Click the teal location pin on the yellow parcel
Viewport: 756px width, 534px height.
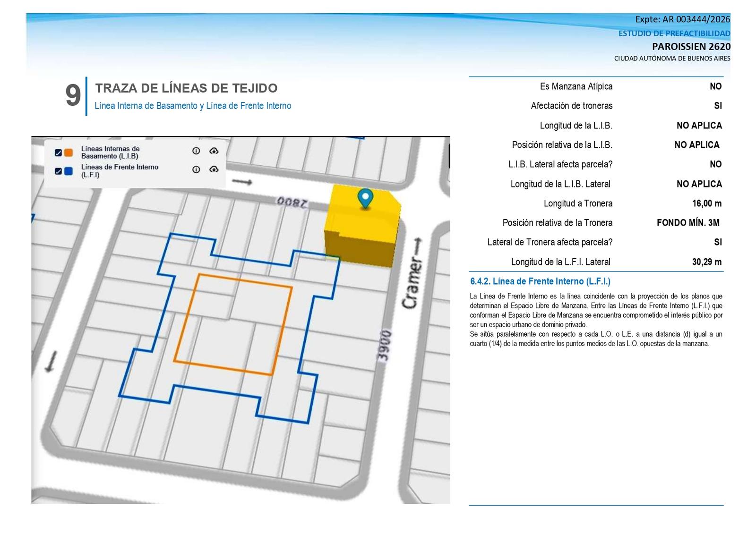(x=365, y=199)
